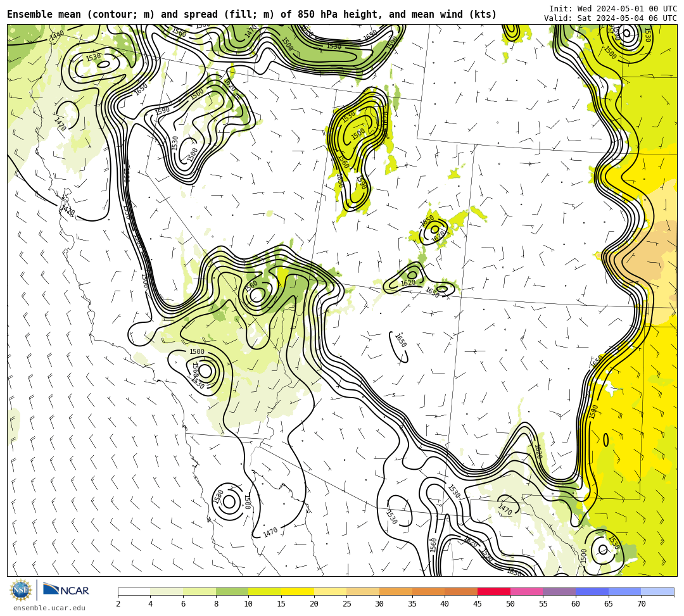Pick the red 45–50 m colorbar segment

pyautogui.click(x=494, y=591)
